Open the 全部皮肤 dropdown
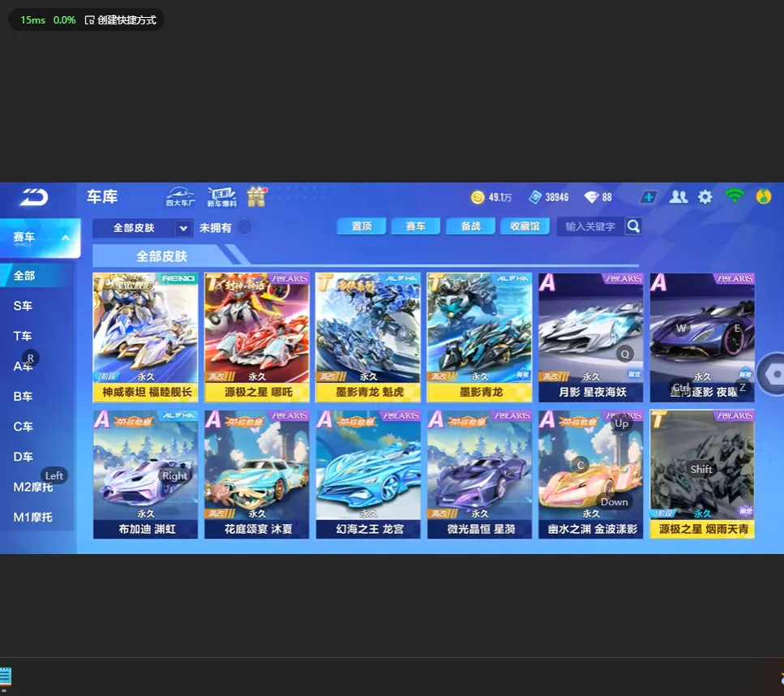Viewport: 784px width, 696px height. coord(143,228)
